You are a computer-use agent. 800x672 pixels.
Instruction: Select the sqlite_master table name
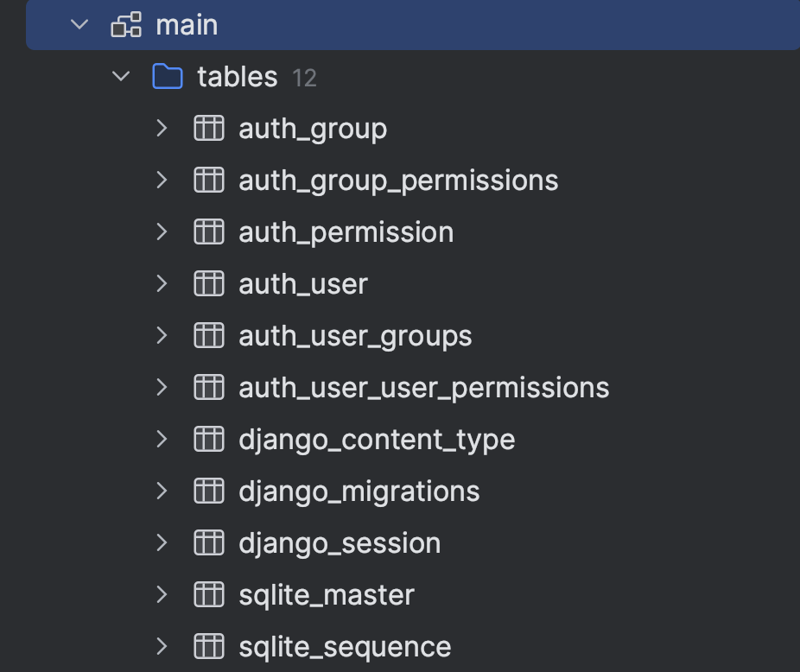pos(327,595)
